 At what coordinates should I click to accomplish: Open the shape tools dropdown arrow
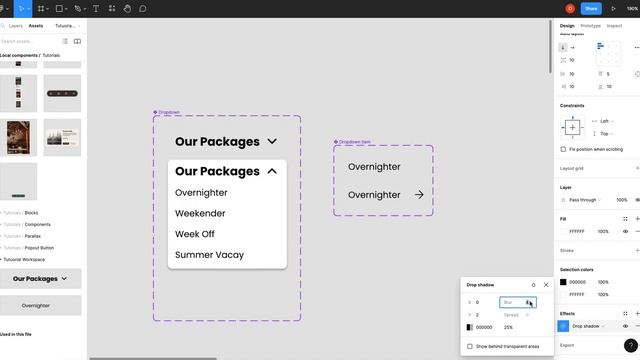click(66, 9)
